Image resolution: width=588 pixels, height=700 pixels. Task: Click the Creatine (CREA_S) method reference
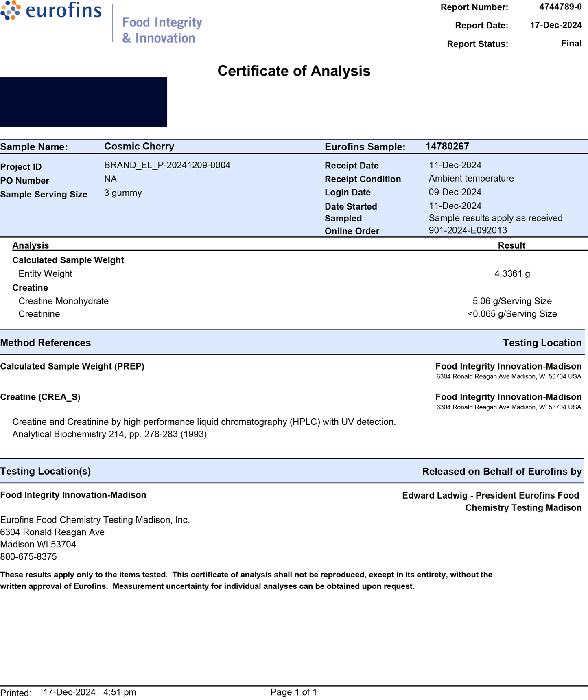click(40, 397)
